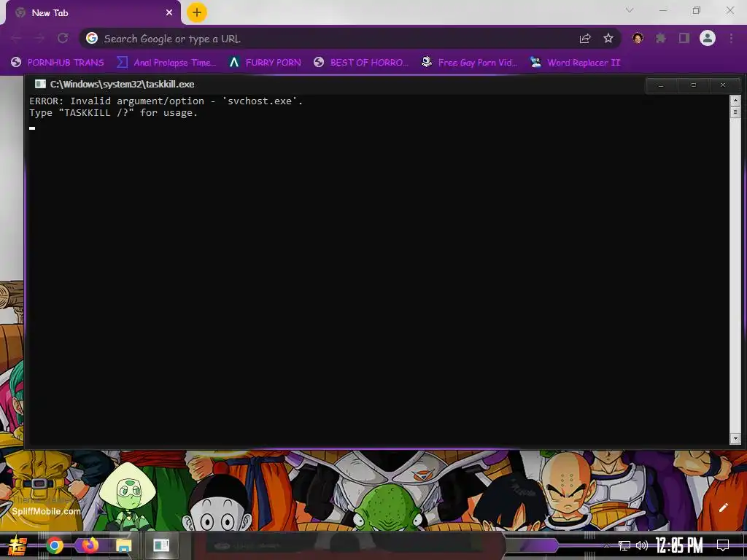
Task: Restore down the Chrome window
Action: pyautogui.click(x=697, y=10)
